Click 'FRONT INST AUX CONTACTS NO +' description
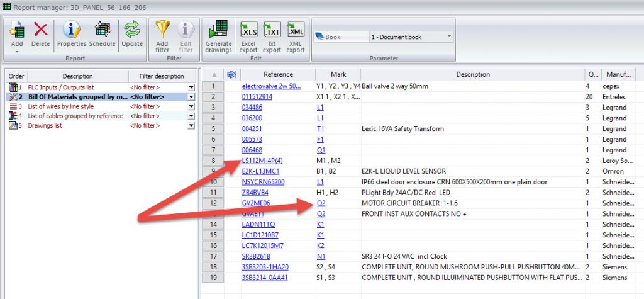Image resolution: width=644 pixels, height=299 pixels. pyautogui.click(x=414, y=213)
